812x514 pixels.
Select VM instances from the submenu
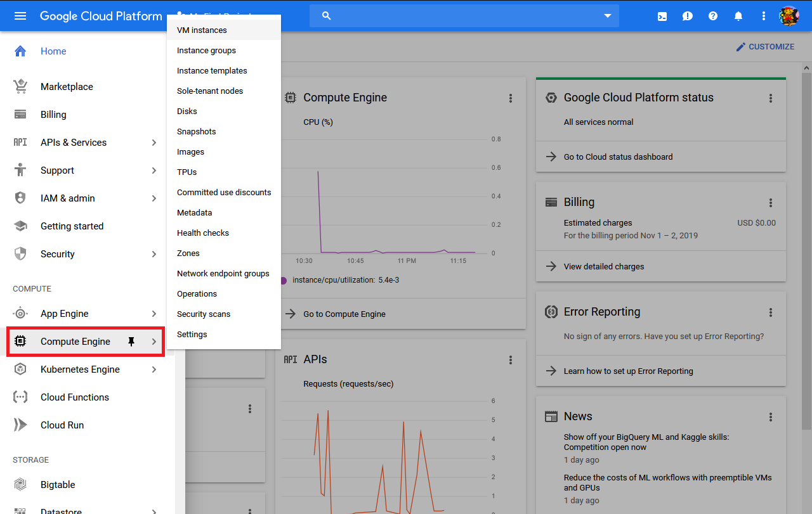pyautogui.click(x=224, y=30)
